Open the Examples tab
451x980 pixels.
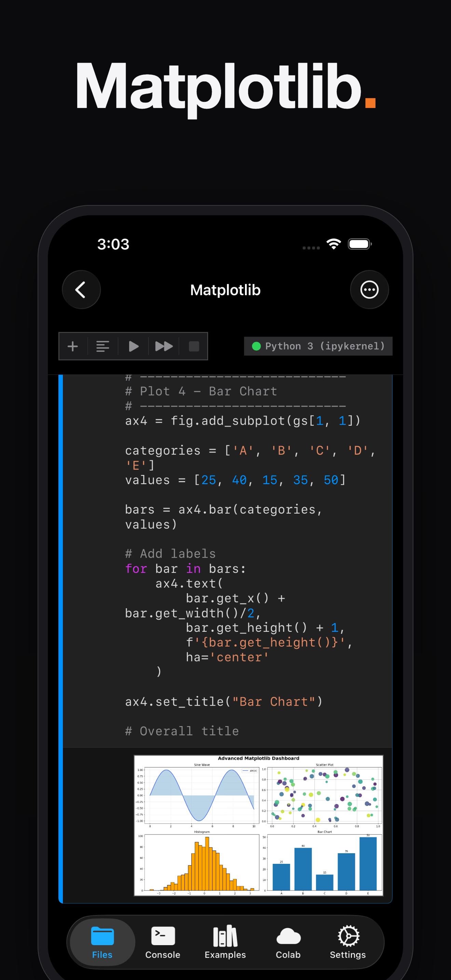coord(225,942)
